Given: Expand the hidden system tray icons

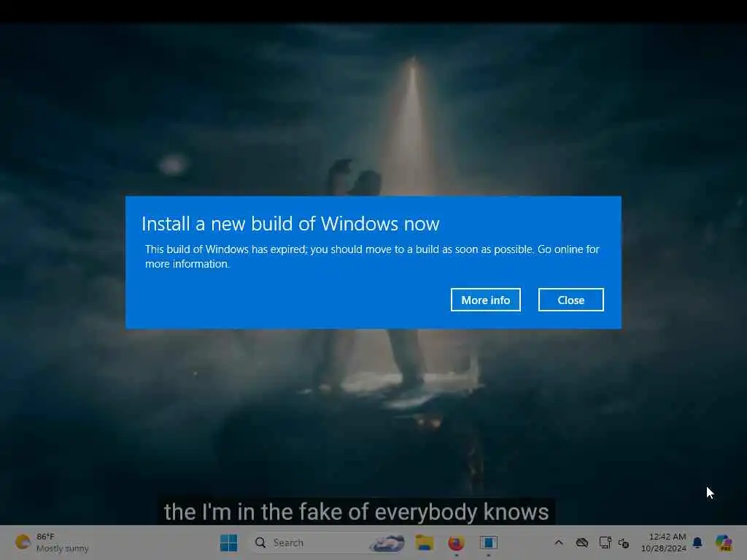Looking at the screenshot, I should pos(559,542).
